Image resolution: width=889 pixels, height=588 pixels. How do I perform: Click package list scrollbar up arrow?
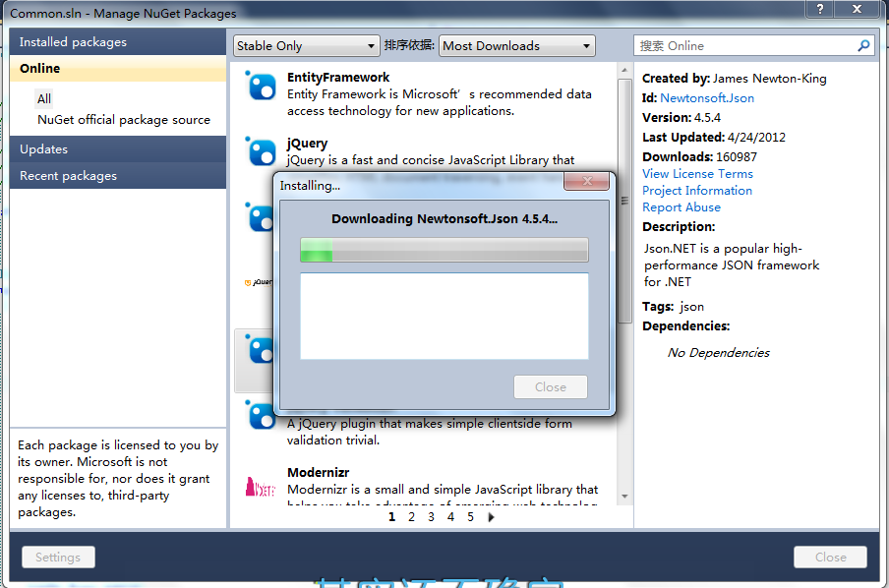point(624,71)
